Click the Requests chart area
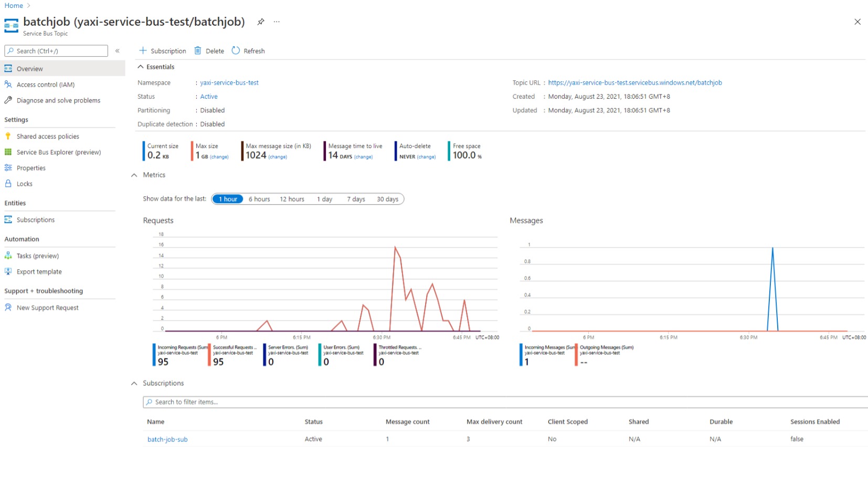This screenshot has width=868, height=477. 325,283
